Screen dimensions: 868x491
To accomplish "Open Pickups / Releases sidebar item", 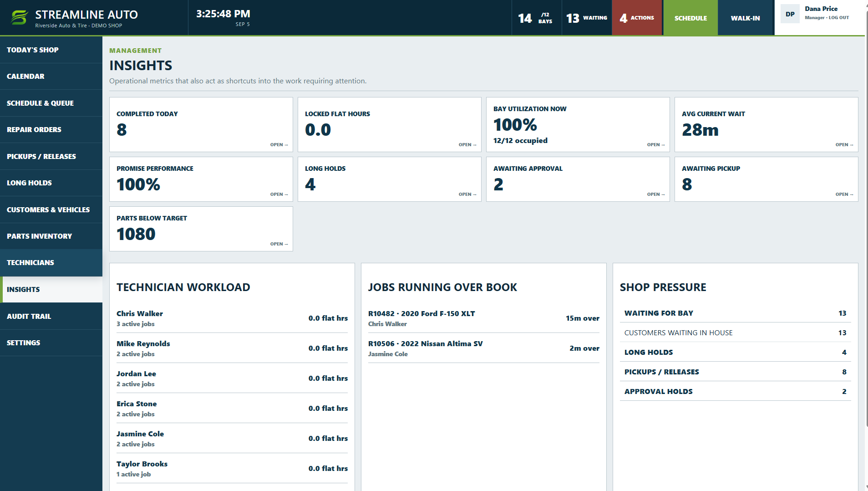I will point(51,156).
